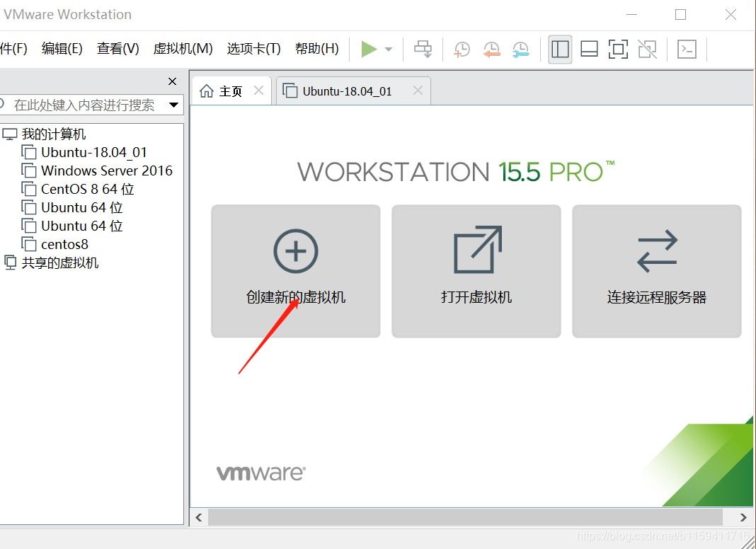Toggle the library sidebar view icon
This screenshot has height=549, width=756.
pos(560,49)
